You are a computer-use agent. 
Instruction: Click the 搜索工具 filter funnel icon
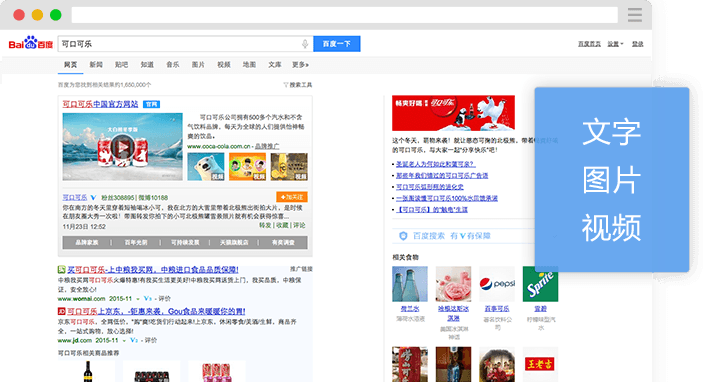tap(286, 84)
